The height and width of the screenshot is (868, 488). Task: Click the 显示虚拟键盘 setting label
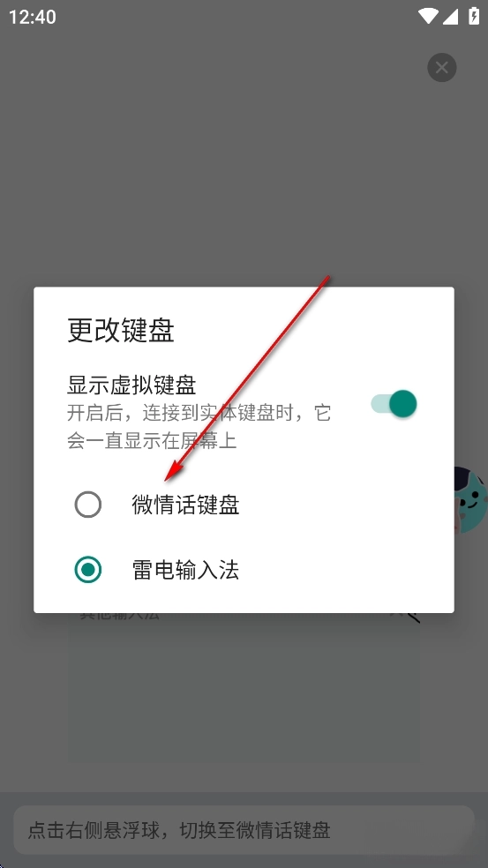pyautogui.click(x=131, y=385)
